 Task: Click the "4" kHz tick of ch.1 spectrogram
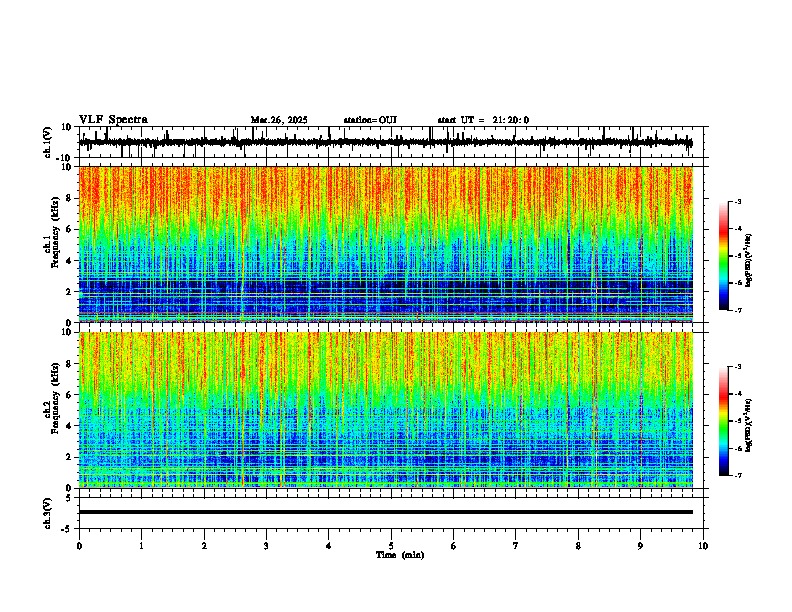(70, 261)
